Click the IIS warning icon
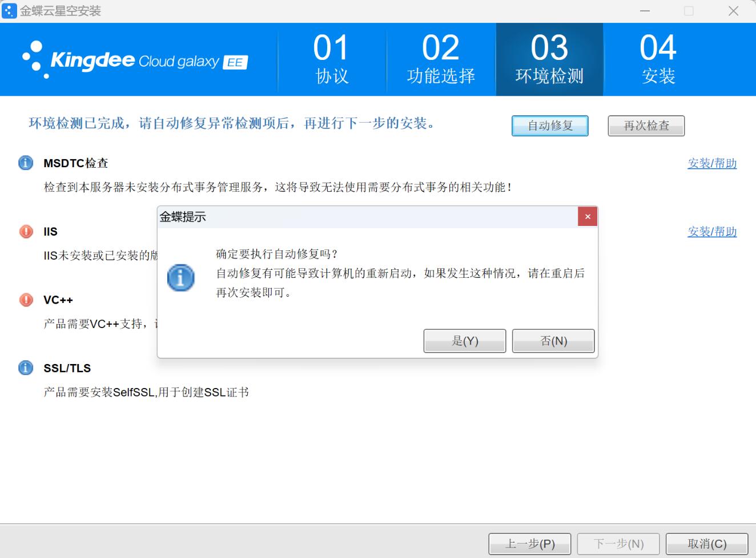Image resolution: width=756 pixels, height=558 pixels. [26, 231]
